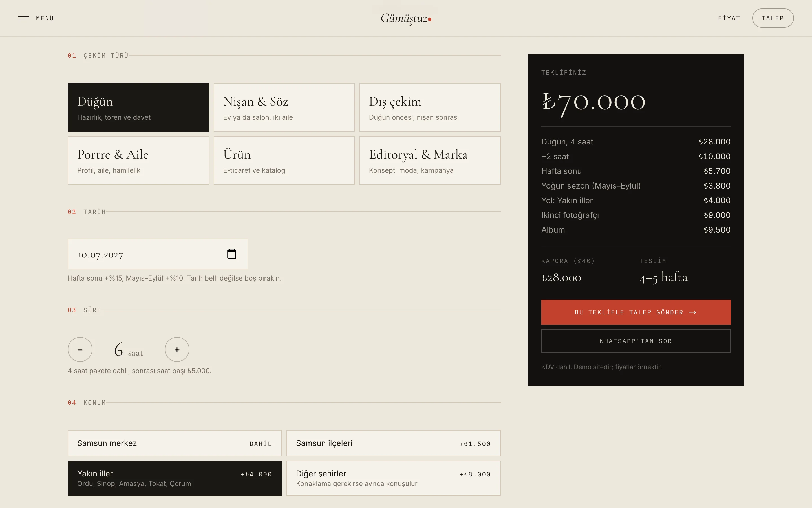Click the 'Hafta sonu' quote line
Screen dimensions: 812x508
coord(636,171)
